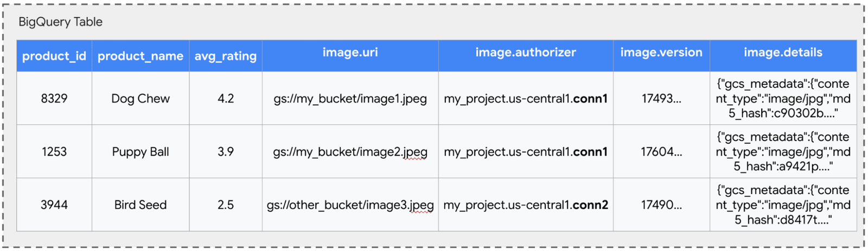Select image version cell 17493...
This screenshot has width=868, height=251.
point(661,99)
